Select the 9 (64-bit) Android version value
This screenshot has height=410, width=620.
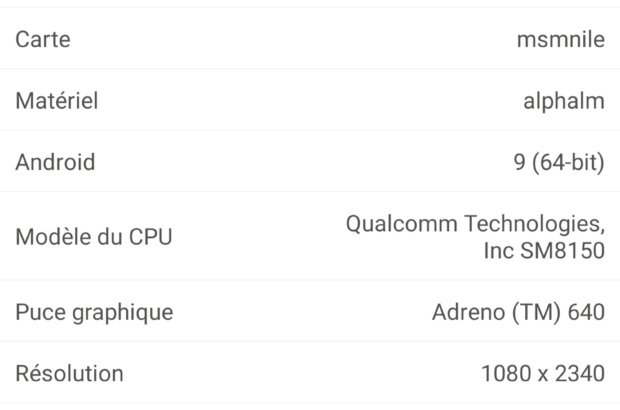[x=558, y=162]
